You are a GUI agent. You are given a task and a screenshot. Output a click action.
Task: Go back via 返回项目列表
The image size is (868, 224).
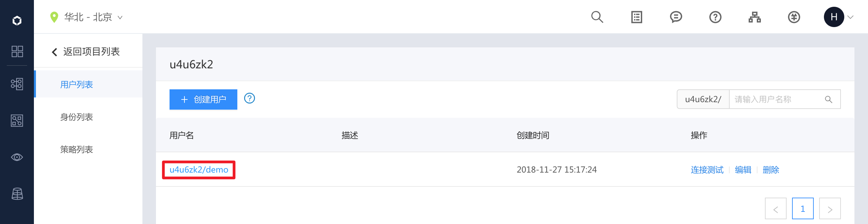point(86,52)
